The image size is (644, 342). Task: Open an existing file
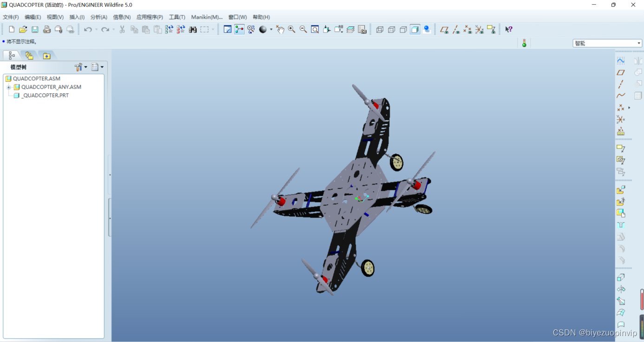23,29
